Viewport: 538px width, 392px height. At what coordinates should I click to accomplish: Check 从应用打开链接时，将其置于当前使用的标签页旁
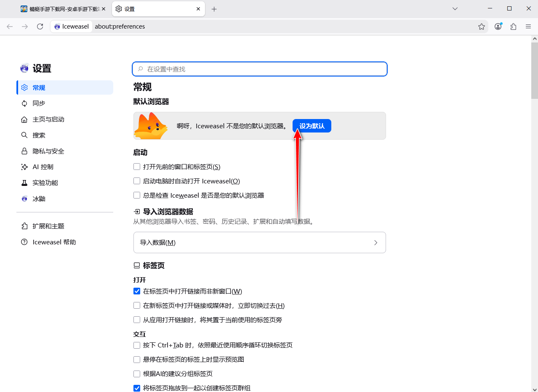(137, 320)
